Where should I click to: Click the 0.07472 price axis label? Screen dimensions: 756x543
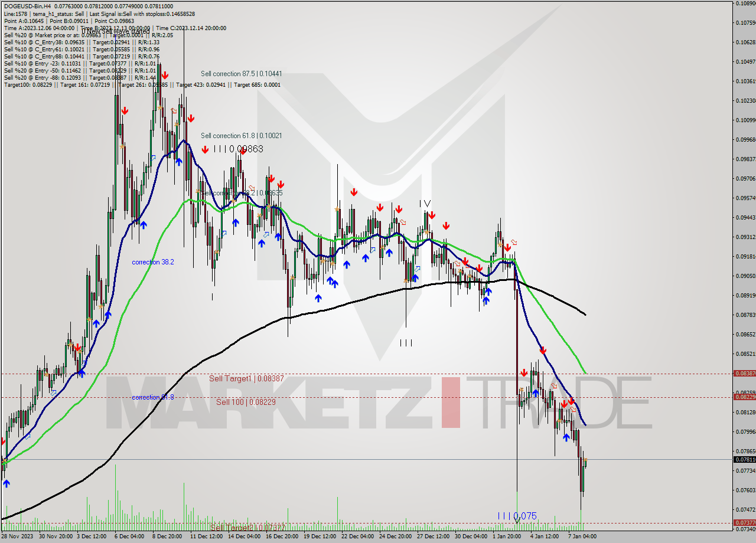coord(746,510)
